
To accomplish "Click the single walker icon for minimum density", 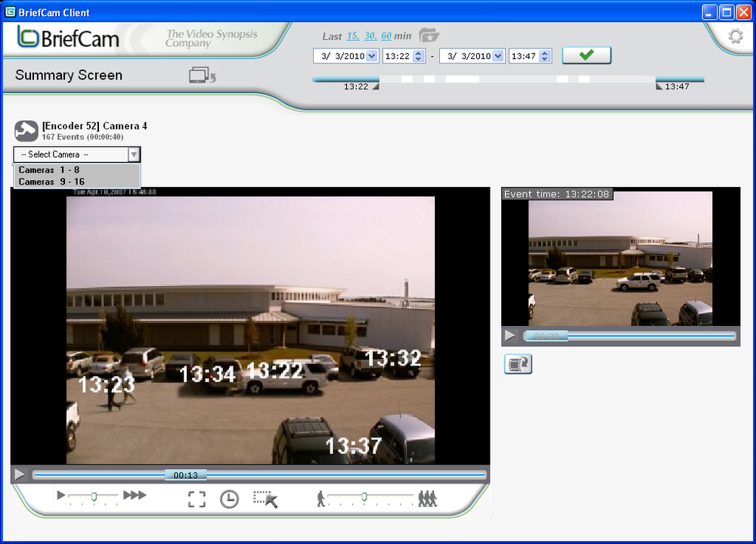I will tap(321, 498).
